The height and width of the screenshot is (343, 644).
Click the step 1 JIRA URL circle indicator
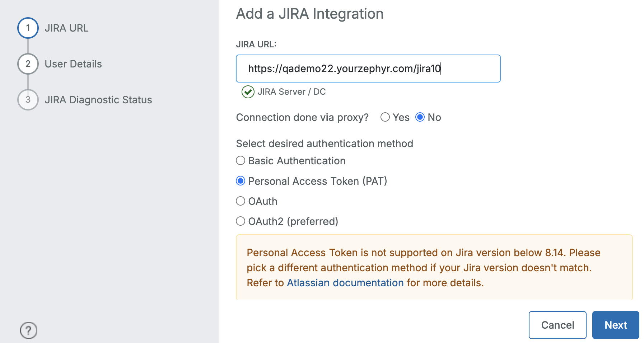tap(28, 28)
